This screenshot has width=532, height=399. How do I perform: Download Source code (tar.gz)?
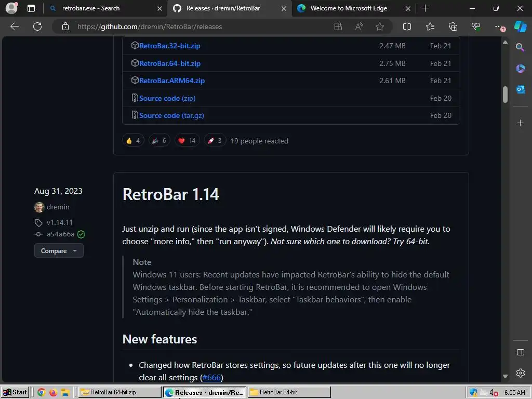pyautogui.click(x=171, y=116)
